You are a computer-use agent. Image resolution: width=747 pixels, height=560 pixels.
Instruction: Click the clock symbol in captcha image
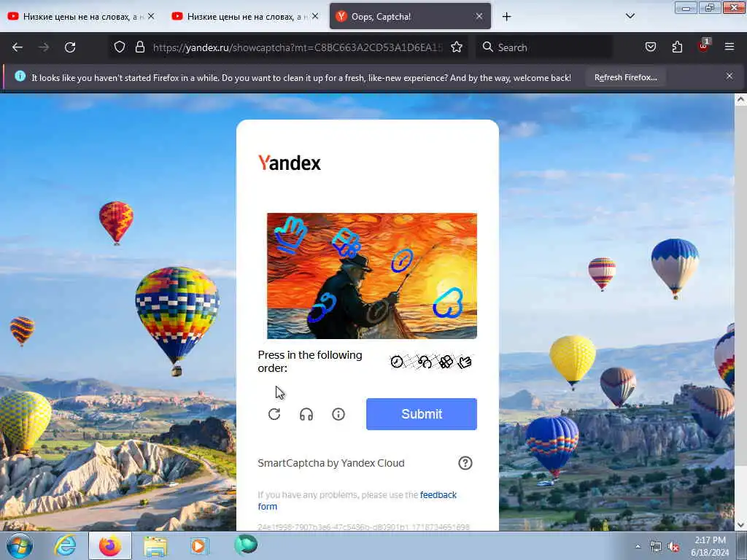[402, 260]
